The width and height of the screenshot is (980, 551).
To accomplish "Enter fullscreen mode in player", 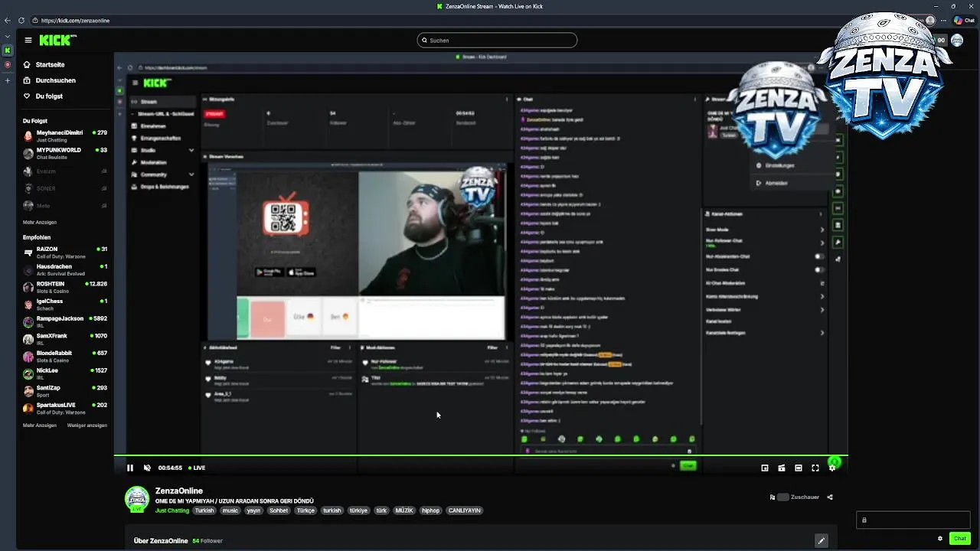I will (x=815, y=468).
